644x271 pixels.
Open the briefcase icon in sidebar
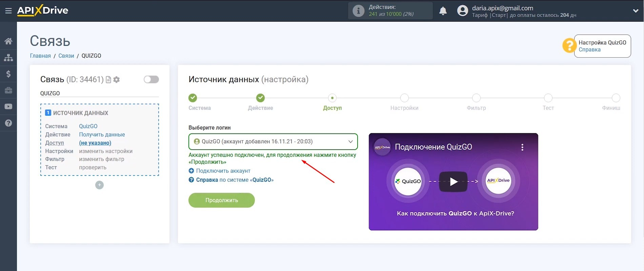click(x=8, y=90)
